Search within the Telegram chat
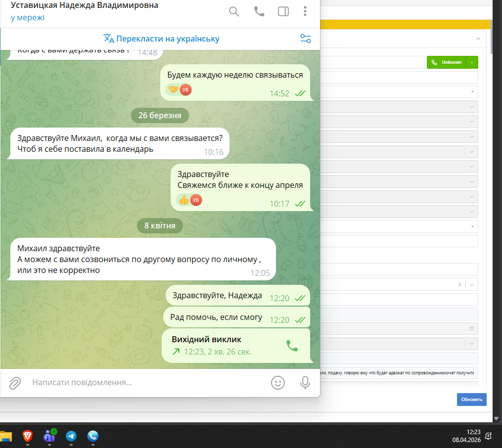The height and width of the screenshot is (448, 502). 234,11
